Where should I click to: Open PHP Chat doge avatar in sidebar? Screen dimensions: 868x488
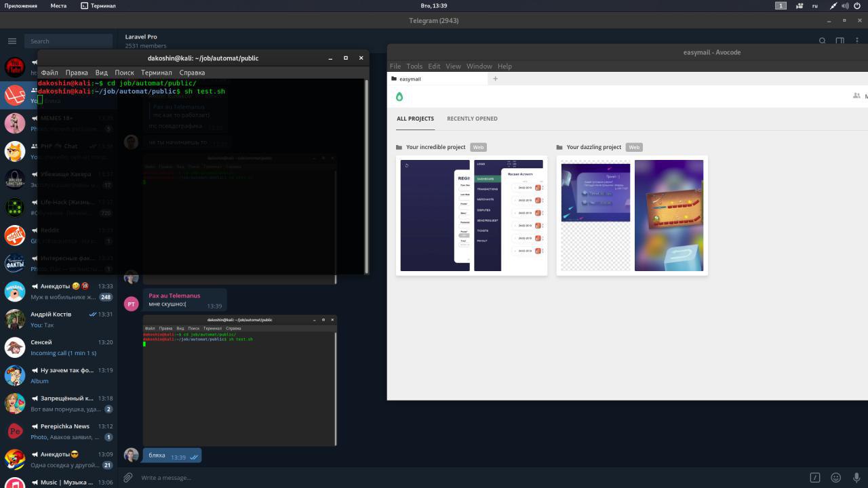click(x=15, y=151)
